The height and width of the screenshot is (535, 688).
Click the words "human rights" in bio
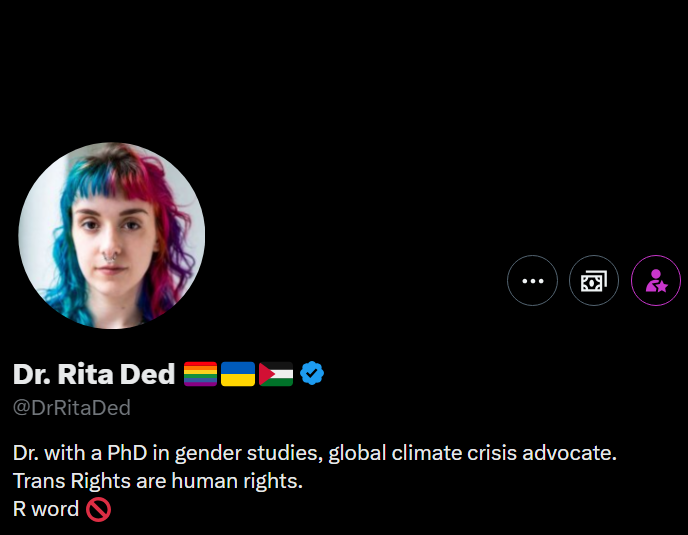click(x=243, y=481)
